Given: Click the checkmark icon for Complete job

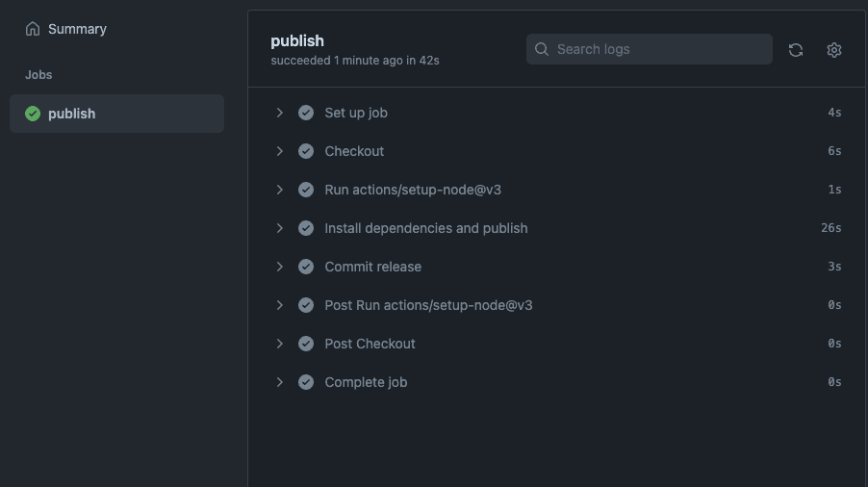Looking at the screenshot, I should [306, 382].
